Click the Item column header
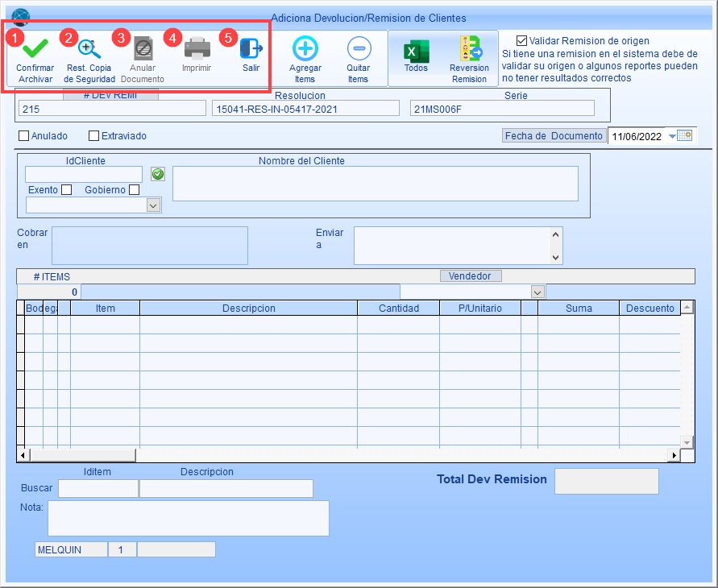 (106, 308)
